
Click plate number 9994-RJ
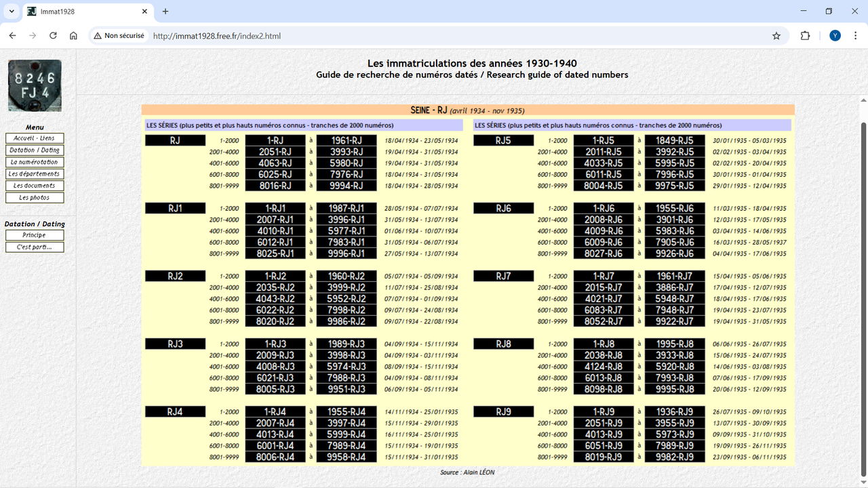click(x=347, y=186)
